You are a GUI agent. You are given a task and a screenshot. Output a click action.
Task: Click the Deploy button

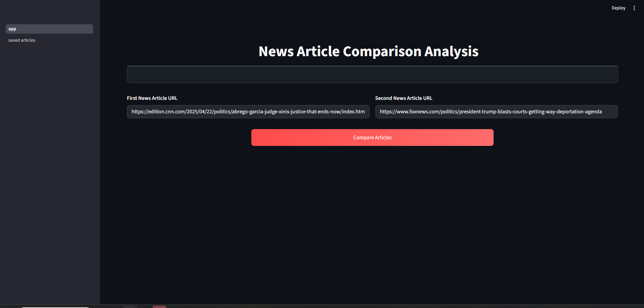point(618,8)
